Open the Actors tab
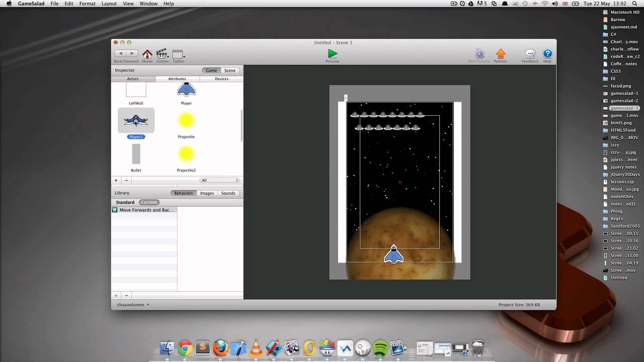This screenshot has height=362, width=644. pos(133,79)
